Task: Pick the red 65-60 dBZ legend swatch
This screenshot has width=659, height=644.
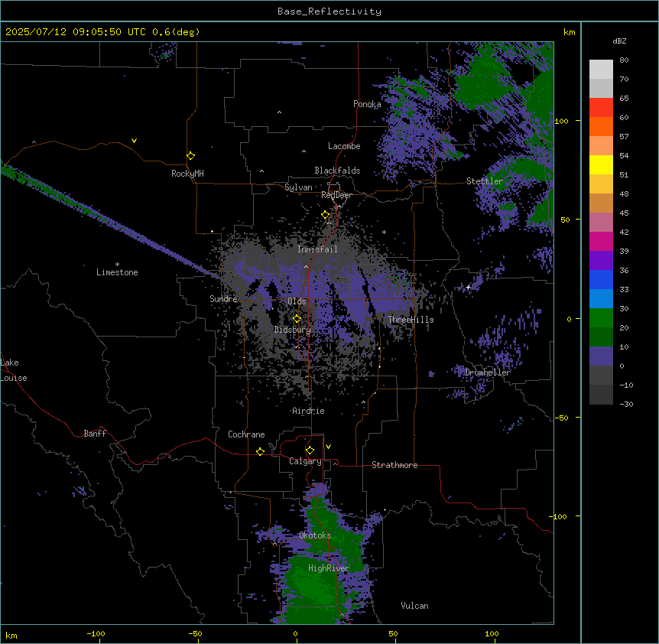Action: (601, 108)
